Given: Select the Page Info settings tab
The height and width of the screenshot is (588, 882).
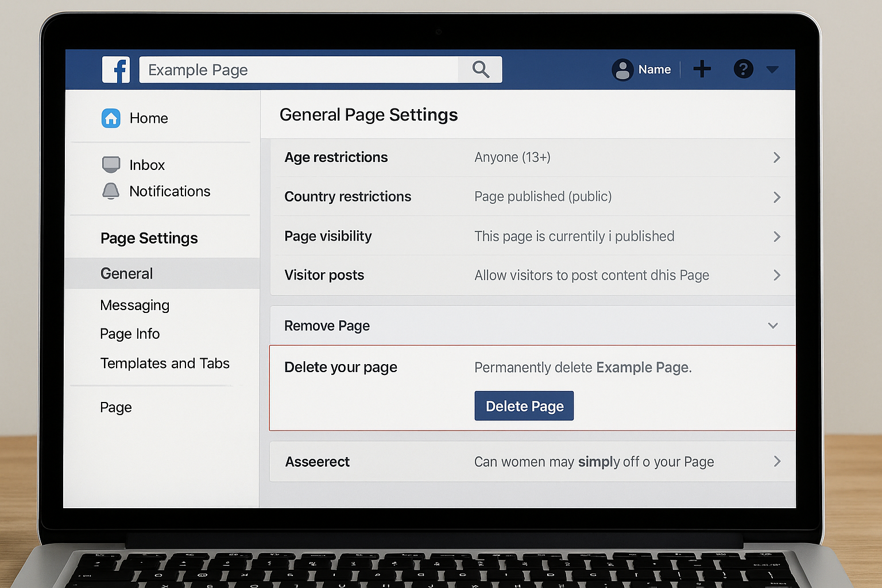Looking at the screenshot, I should [130, 334].
